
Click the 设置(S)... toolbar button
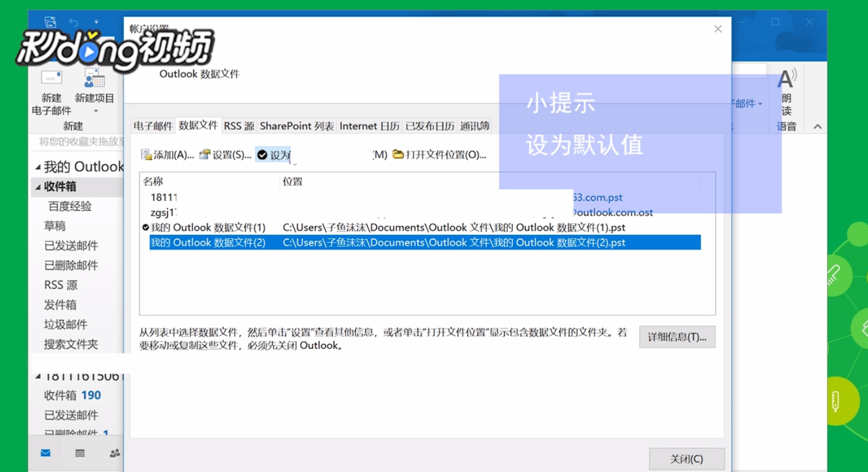click(x=225, y=155)
